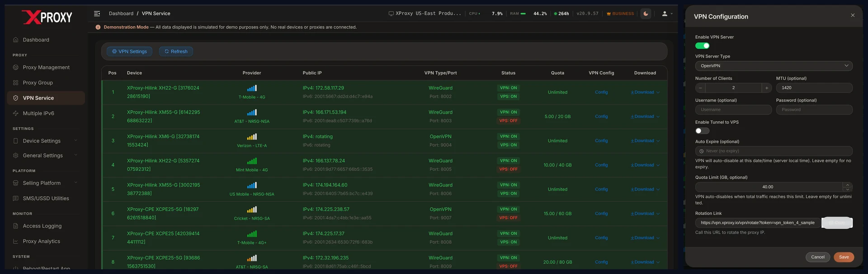The image size is (868, 274).
Task: Click Mint Mobile signal bars icon
Action: (x=252, y=161)
